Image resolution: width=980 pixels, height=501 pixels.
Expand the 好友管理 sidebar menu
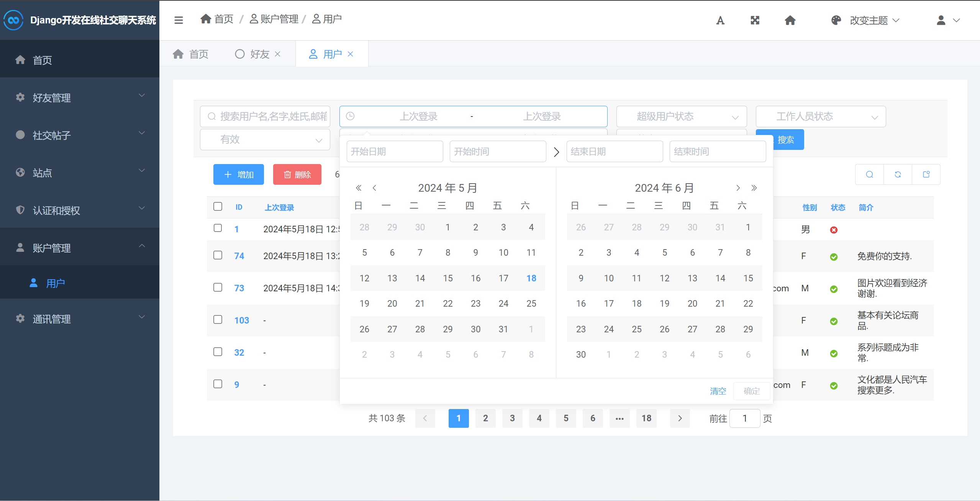[x=80, y=97]
